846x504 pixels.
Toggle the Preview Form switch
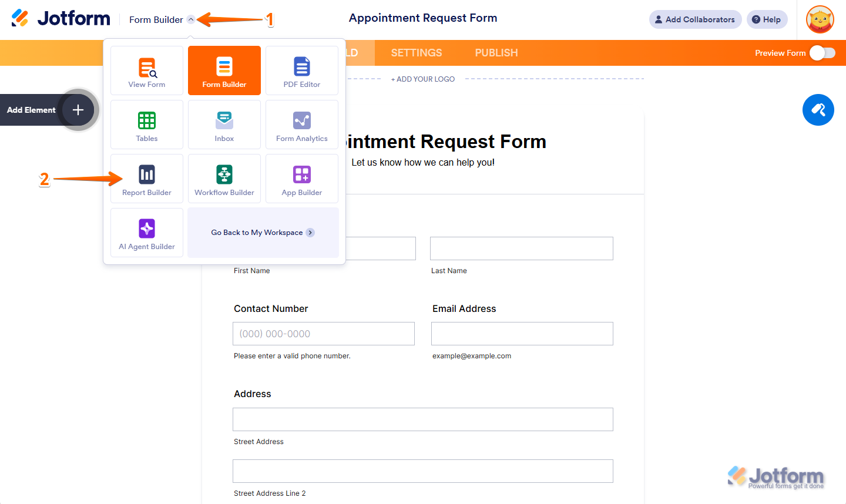tap(822, 53)
